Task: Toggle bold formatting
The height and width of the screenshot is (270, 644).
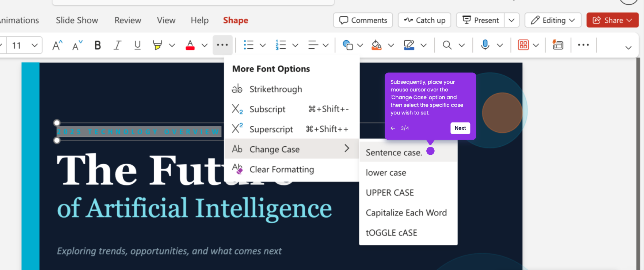Action: 98,45
